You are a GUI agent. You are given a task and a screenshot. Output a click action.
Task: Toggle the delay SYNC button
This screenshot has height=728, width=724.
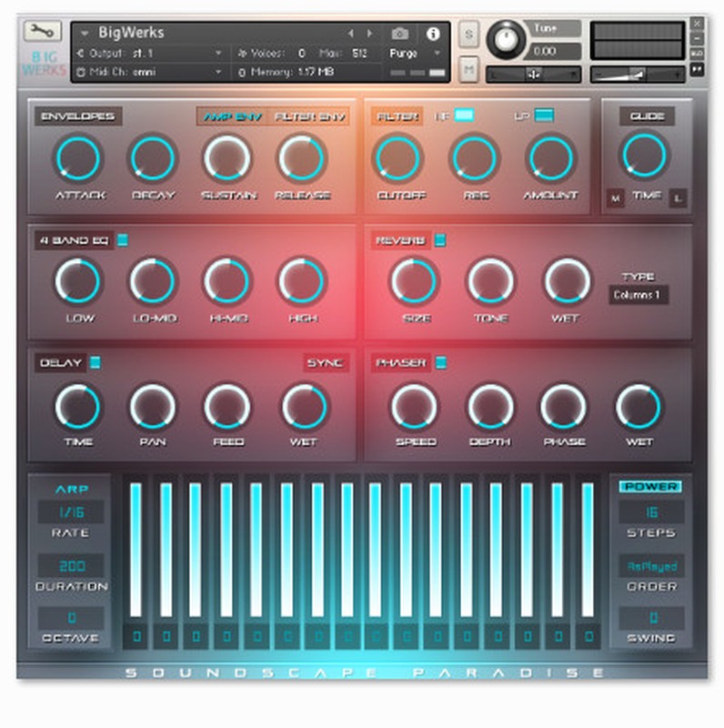point(326,362)
